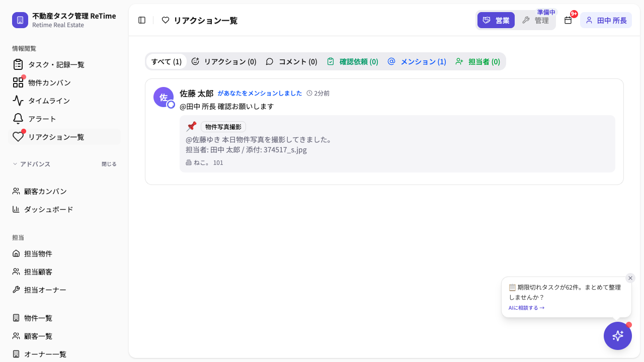Open 顧客一覧 in sidebar

point(64,336)
